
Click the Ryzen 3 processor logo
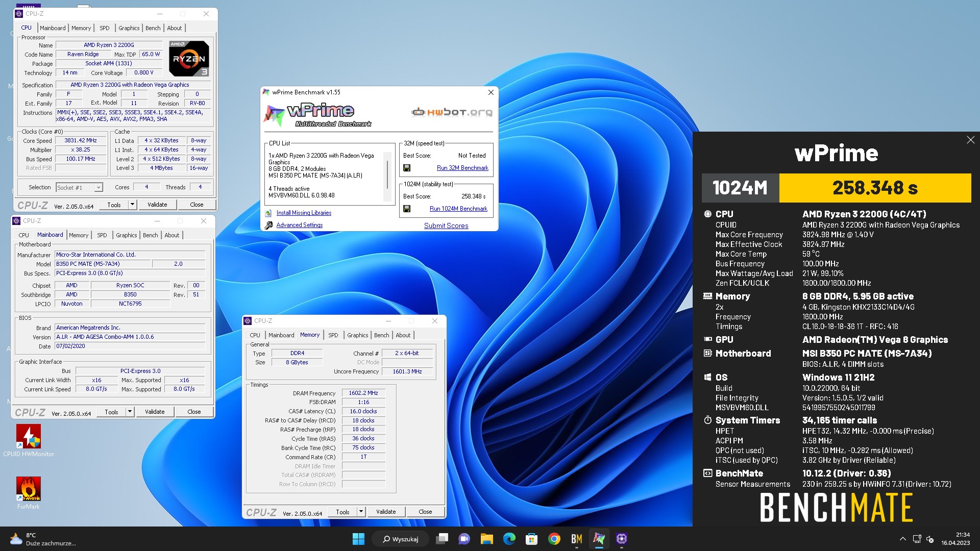click(x=189, y=59)
